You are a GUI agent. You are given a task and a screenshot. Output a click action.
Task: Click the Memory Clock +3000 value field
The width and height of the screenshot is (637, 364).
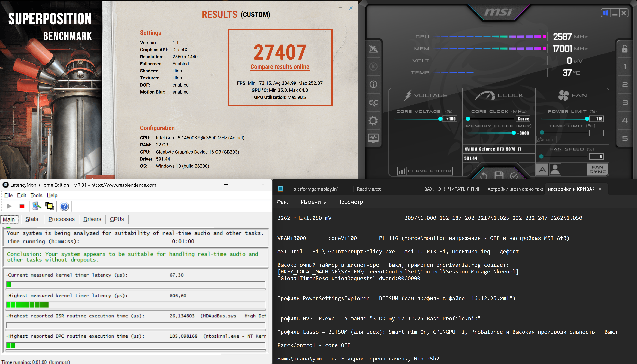[523, 133]
